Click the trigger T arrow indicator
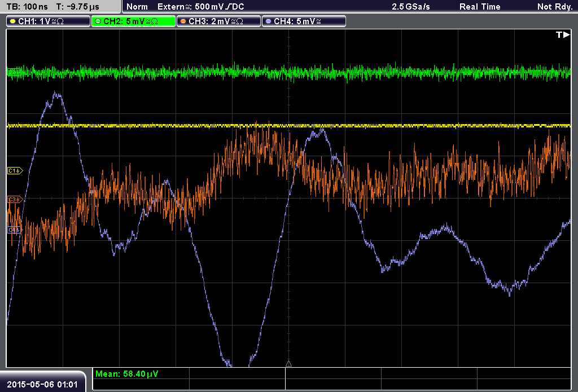The width and height of the screenshot is (578, 392). pos(563,34)
